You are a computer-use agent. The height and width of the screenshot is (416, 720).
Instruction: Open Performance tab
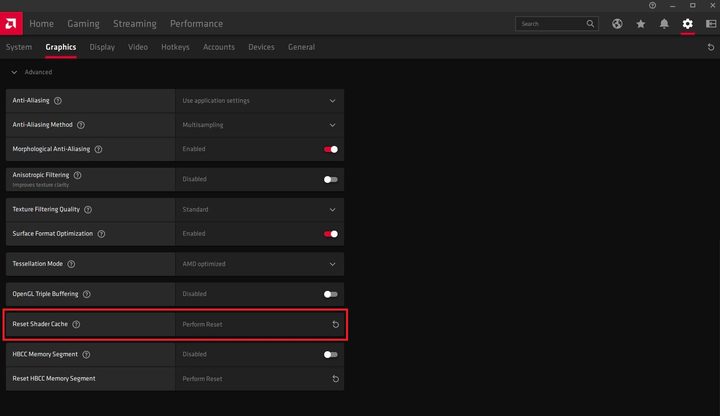pos(196,24)
